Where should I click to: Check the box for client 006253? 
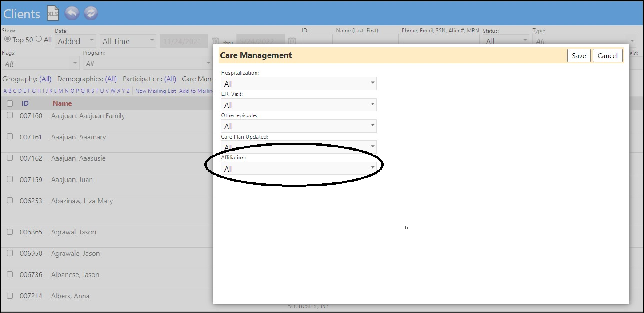coord(10,201)
